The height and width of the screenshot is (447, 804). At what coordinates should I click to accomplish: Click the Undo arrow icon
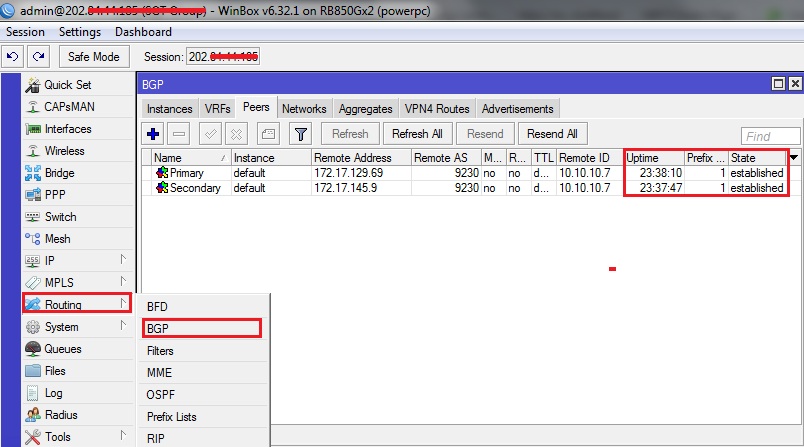tap(13, 56)
